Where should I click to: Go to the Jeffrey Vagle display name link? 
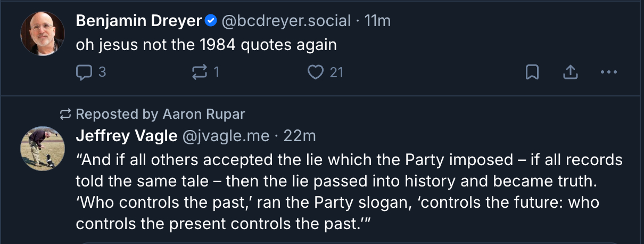126,136
